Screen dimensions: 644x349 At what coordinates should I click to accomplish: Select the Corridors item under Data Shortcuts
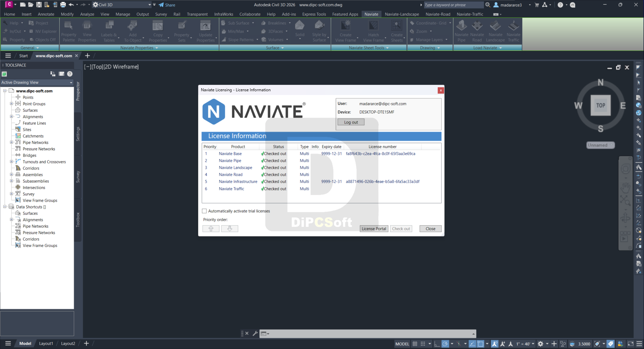point(31,239)
